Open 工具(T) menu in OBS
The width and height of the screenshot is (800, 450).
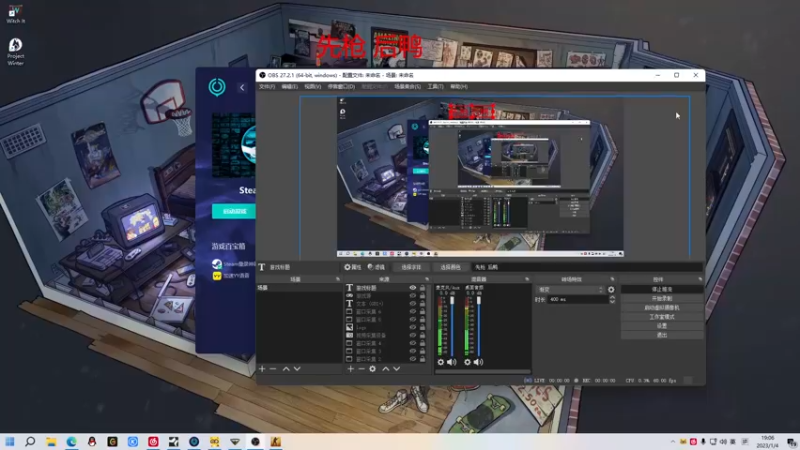click(x=435, y=87)
